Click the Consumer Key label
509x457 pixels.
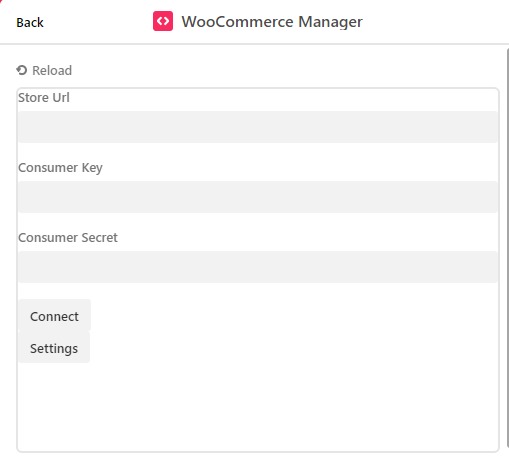[x=60, y=168]
